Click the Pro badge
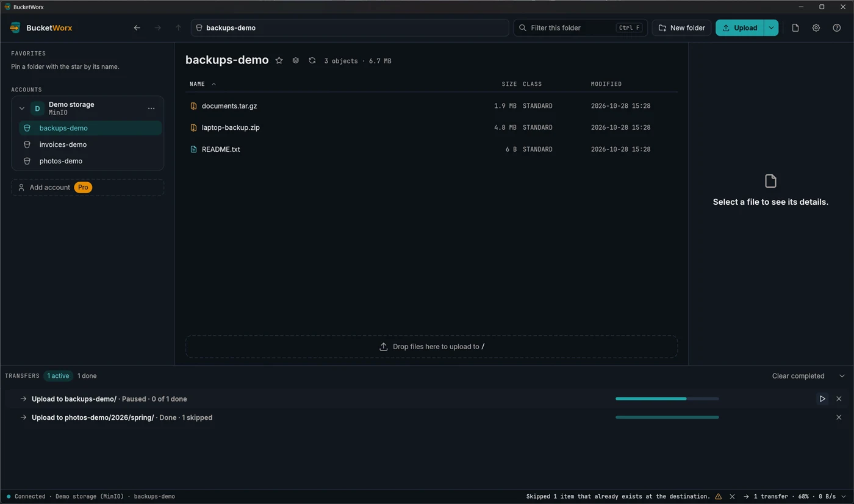 tap(83, 187)
